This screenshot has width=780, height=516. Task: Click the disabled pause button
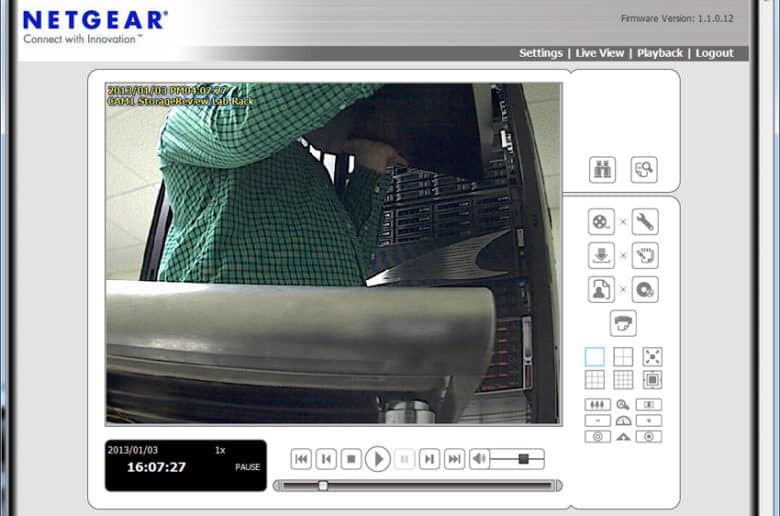pos(404,459)
